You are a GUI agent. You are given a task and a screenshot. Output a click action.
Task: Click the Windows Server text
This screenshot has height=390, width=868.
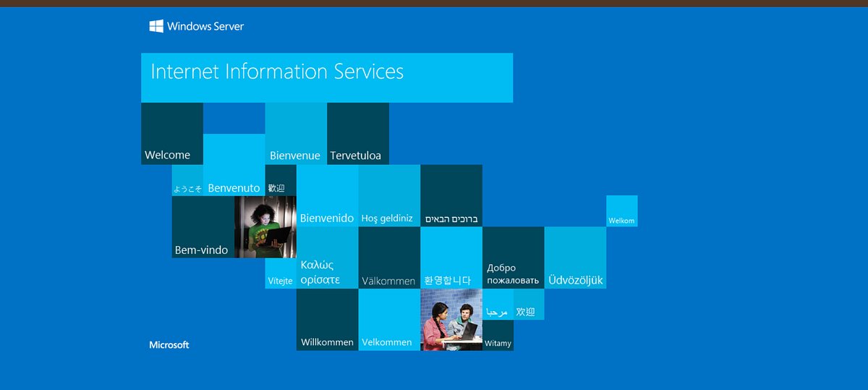205,26
